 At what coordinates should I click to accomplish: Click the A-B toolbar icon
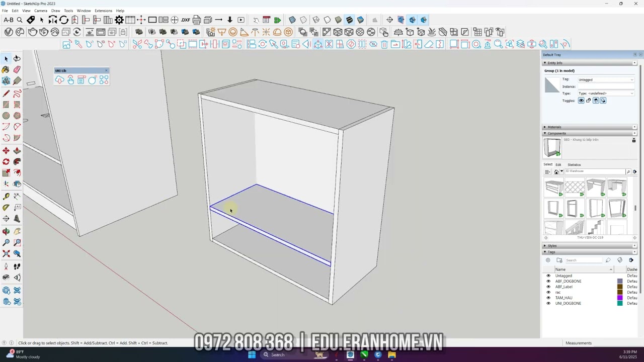(9, 20)
